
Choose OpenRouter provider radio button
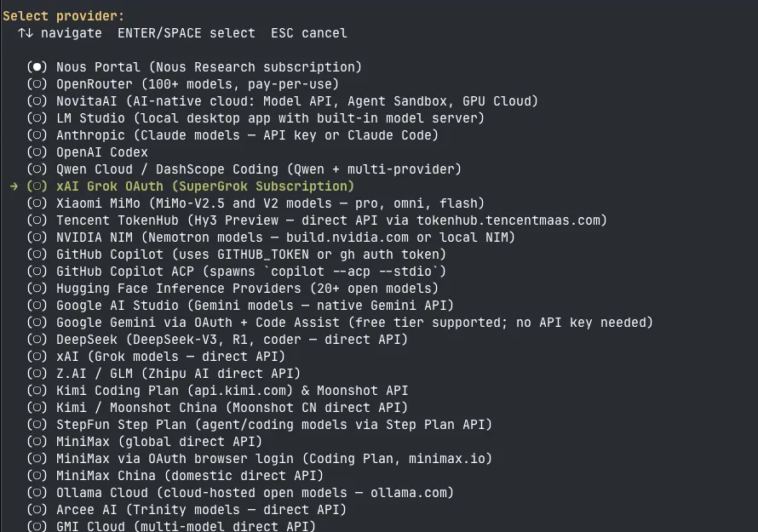(37, 84)
